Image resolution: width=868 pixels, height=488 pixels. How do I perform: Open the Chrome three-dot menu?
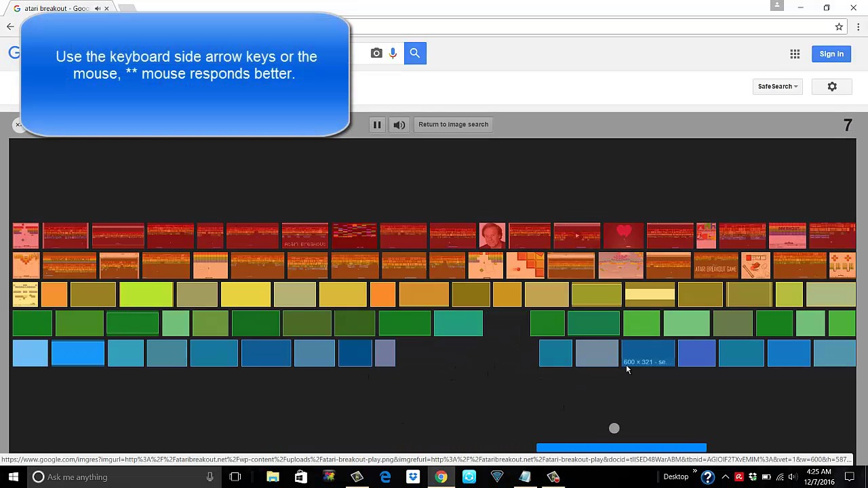(x=858, y=27)
